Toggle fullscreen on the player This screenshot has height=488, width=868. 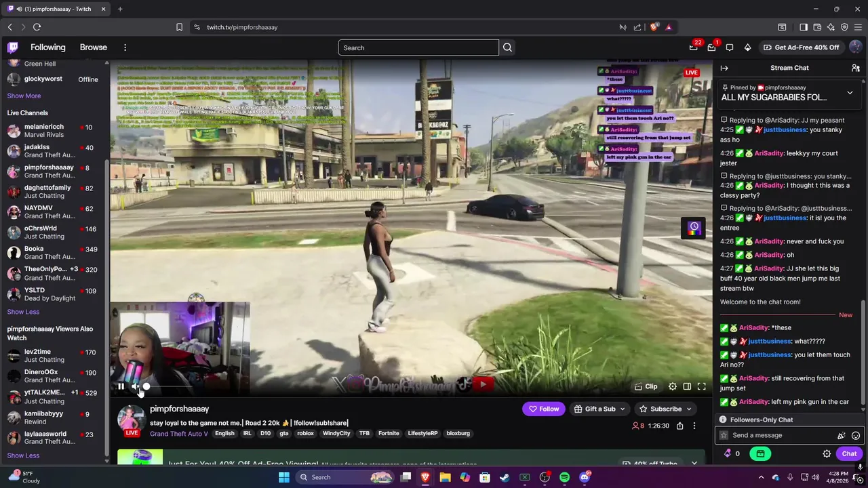pos(702,386)
